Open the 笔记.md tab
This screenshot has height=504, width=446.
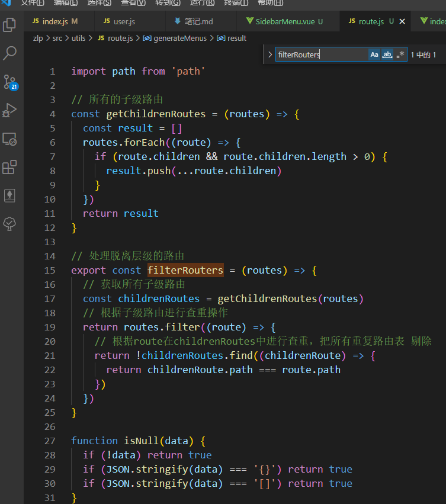[x=198, y=21]
